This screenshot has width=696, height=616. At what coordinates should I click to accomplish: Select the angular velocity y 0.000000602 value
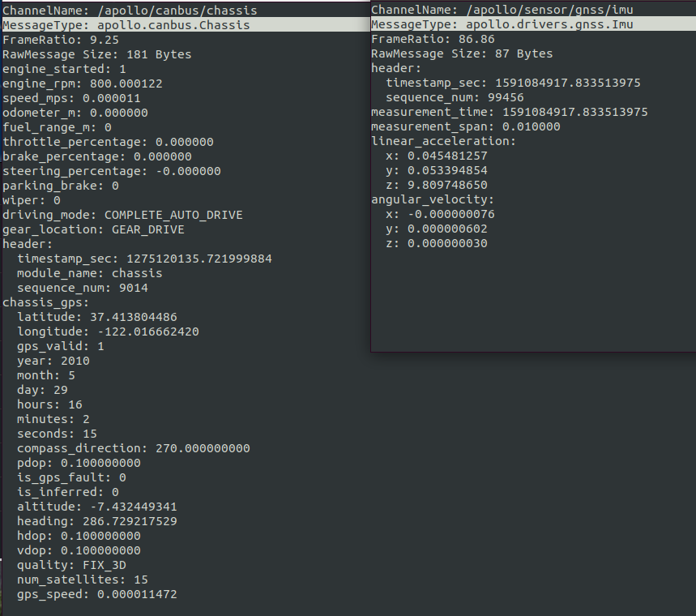447,229
